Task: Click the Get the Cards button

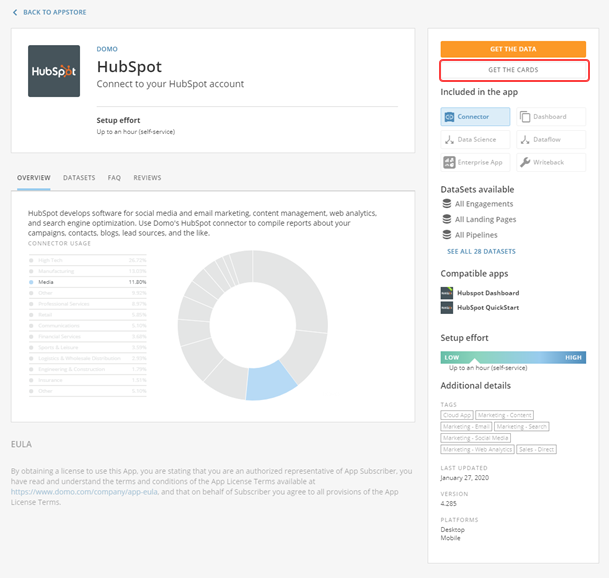Action: coord(513,70)
